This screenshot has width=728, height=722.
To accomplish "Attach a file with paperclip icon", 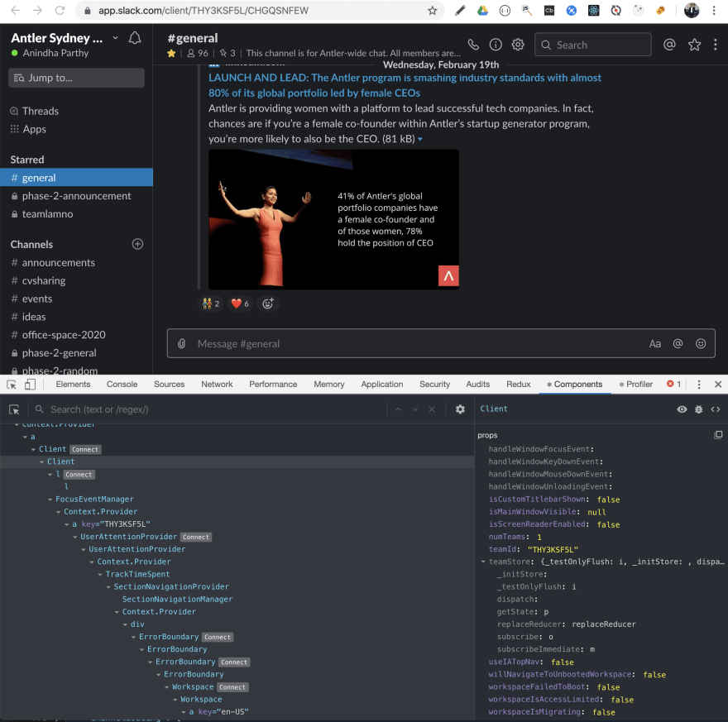I will coord(181,343).
